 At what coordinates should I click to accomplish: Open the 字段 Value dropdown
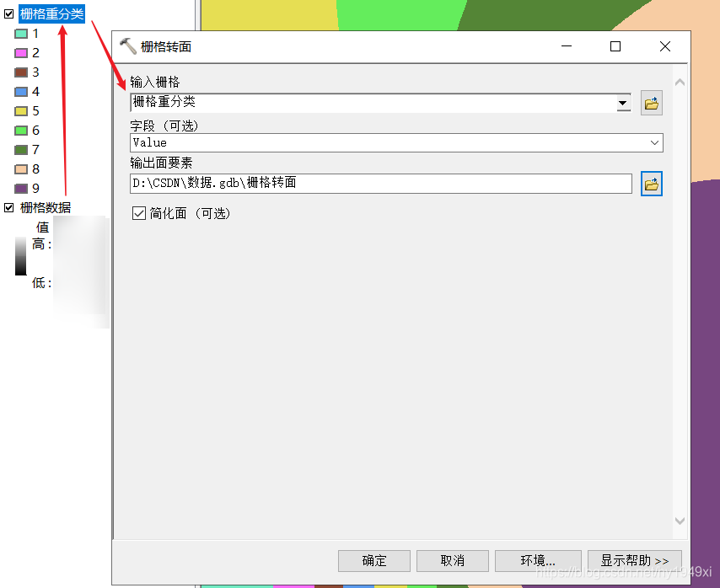coord(653,142)
